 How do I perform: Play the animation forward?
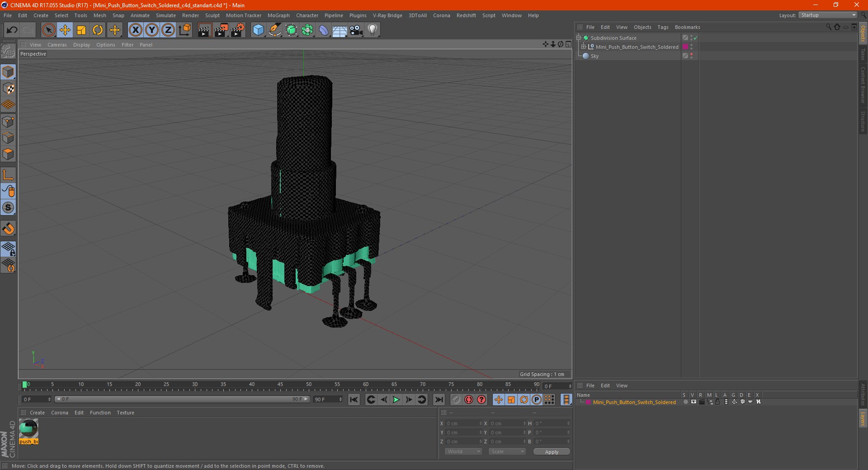tap(396, 399)
